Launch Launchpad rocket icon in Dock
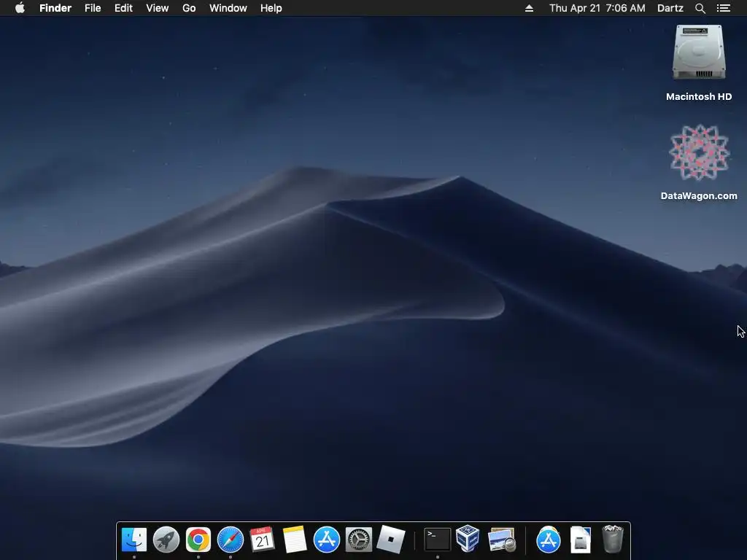The height and width of the screenshot is (560, 747). click(166, 540)
